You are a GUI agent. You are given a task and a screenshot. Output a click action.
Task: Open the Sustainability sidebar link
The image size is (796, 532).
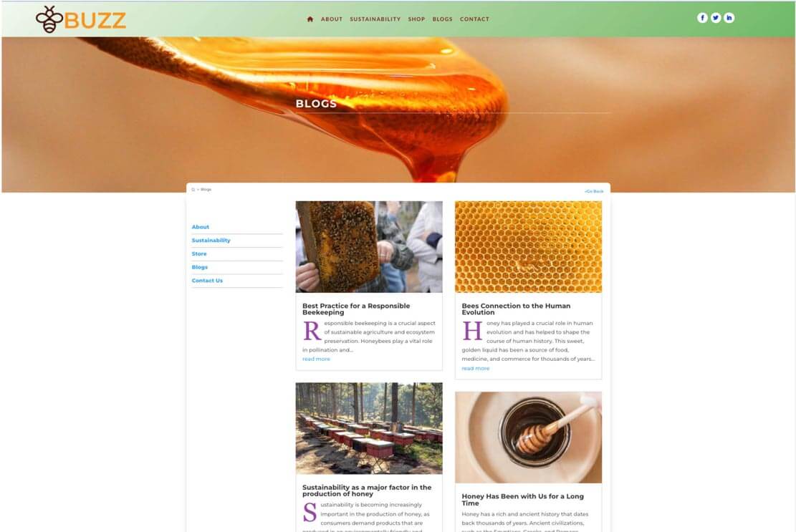[211, 241]
